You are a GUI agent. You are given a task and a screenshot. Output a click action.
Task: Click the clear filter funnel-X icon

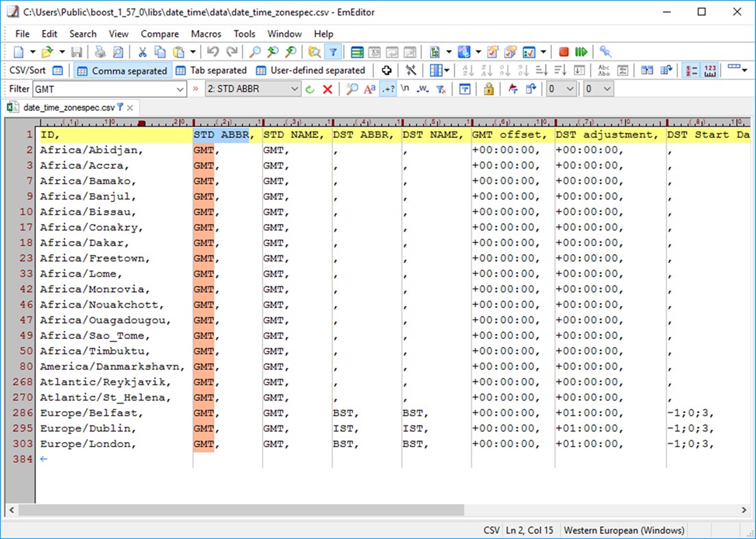441,89
